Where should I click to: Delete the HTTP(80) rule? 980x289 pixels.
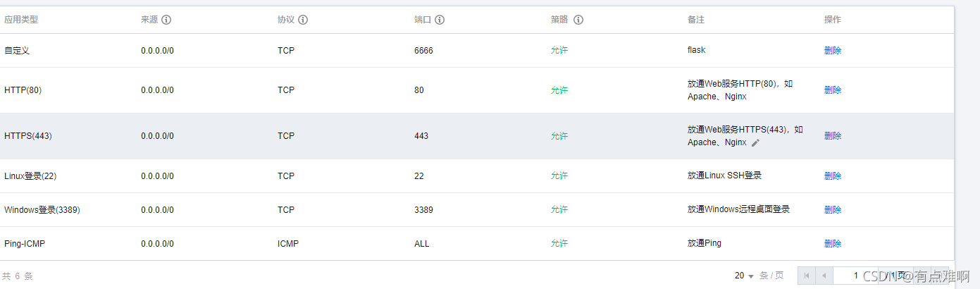[x=832, y=90]
